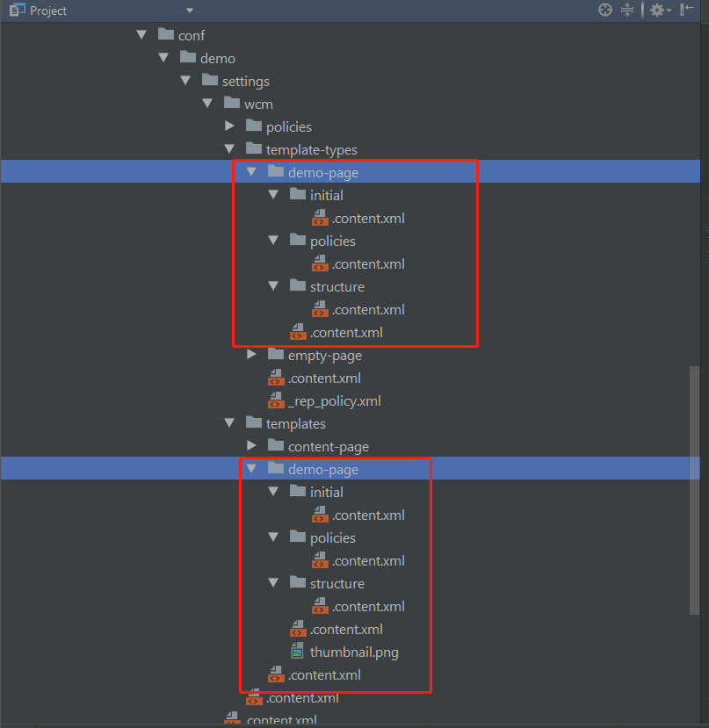Collapse the templates folder
The width and height of the screenshot is (709, 728).
coord(229,423)
